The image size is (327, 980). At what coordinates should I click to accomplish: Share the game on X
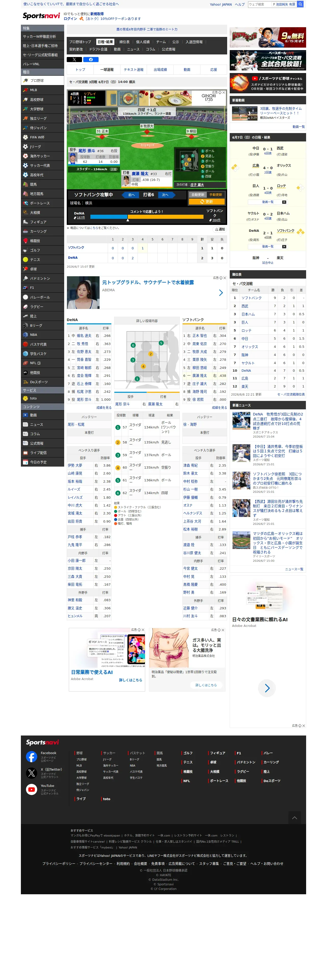[74, 60]
